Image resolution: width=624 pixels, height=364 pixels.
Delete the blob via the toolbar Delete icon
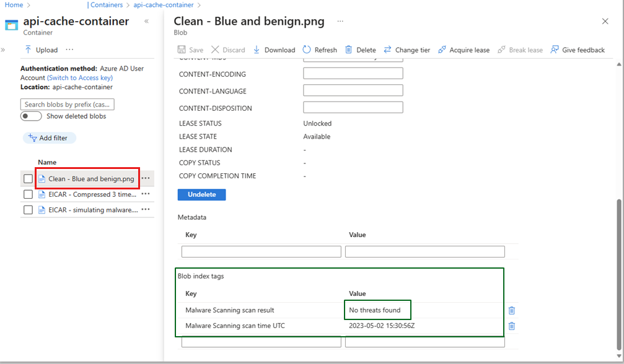click(360, 50)
